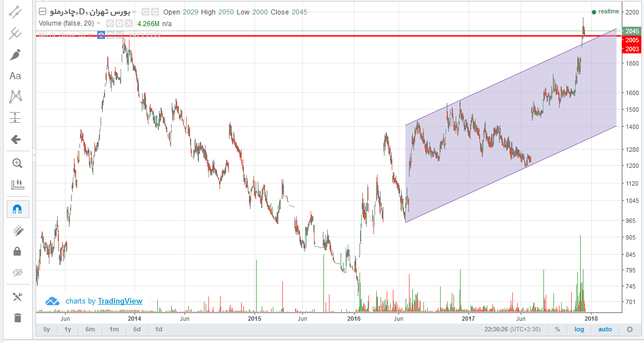Select the pattern drawing tool
The width and height of the screenshot is (644, 343).
click(x=16, y=97)
